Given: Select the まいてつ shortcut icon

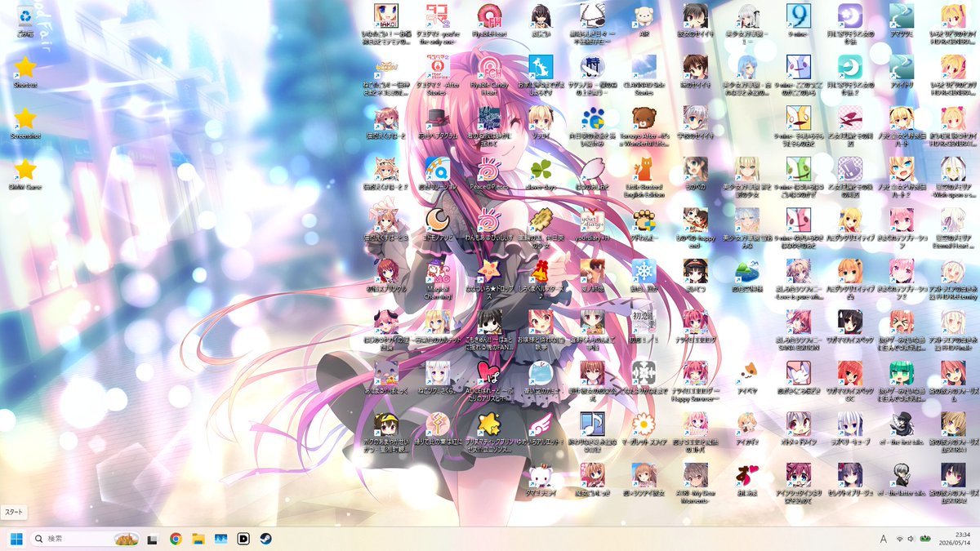Looking at the screenshot, I should pos(696,273).
